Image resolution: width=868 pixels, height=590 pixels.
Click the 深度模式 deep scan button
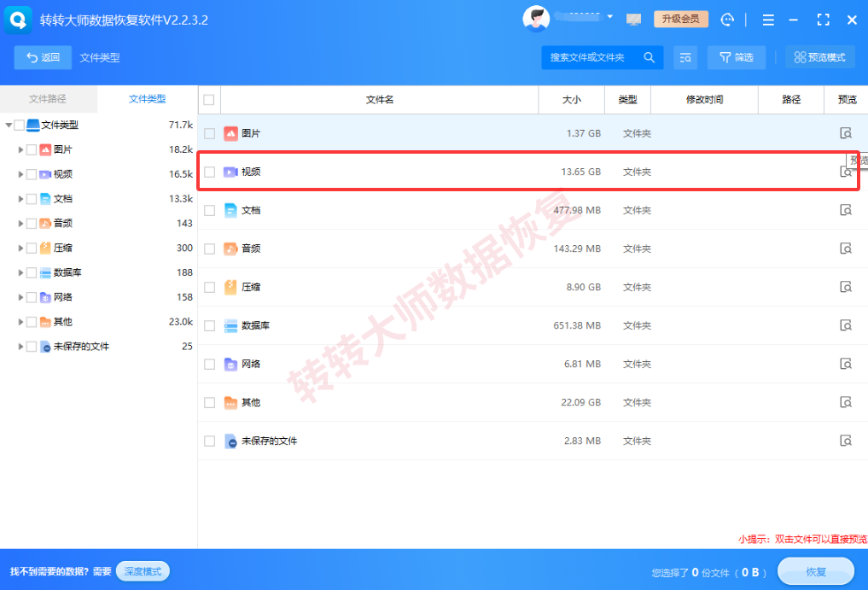[143, 571]
